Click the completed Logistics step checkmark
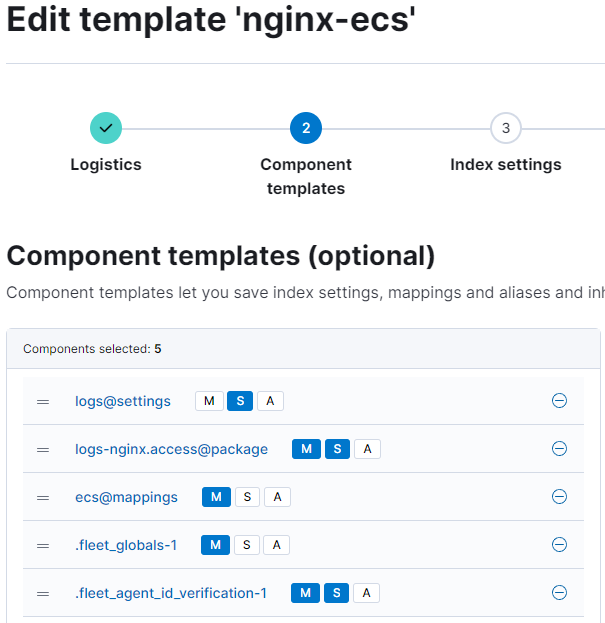The height and width of the screenshot is (623, 605). tap(106, 128)
